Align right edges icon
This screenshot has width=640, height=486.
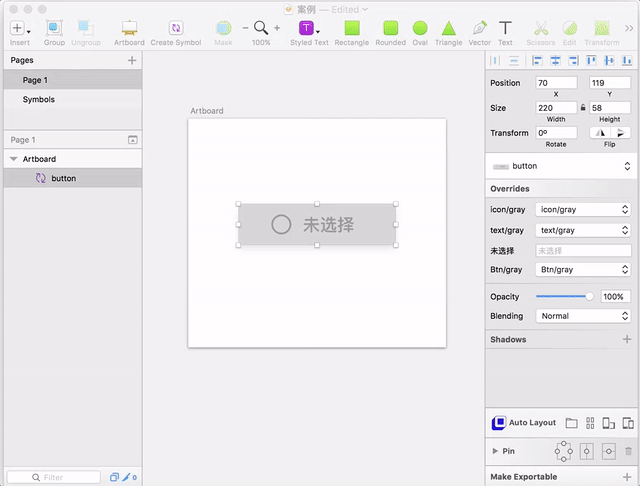573,61
